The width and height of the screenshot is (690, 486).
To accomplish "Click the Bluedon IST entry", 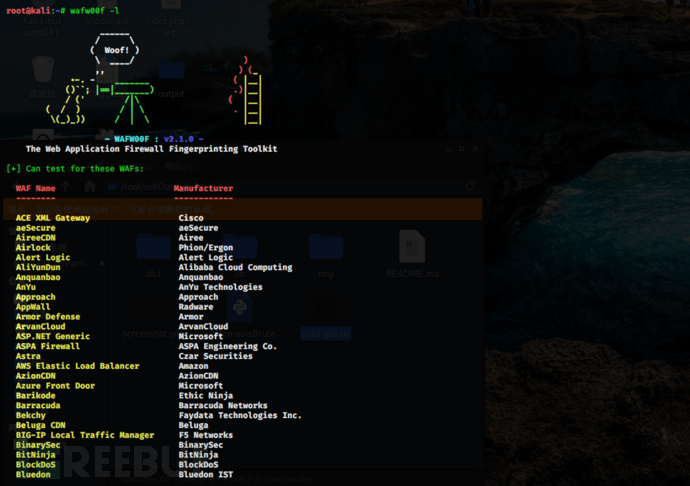I will 206,475.
